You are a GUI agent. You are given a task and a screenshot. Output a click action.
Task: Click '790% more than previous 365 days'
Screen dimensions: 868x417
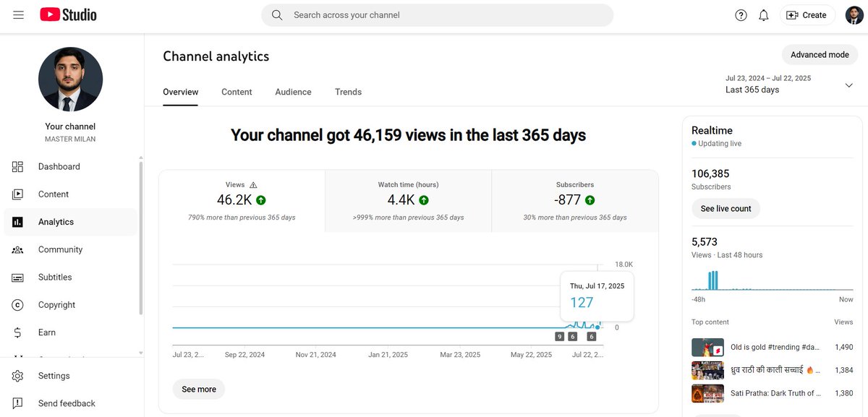point(242,218)
